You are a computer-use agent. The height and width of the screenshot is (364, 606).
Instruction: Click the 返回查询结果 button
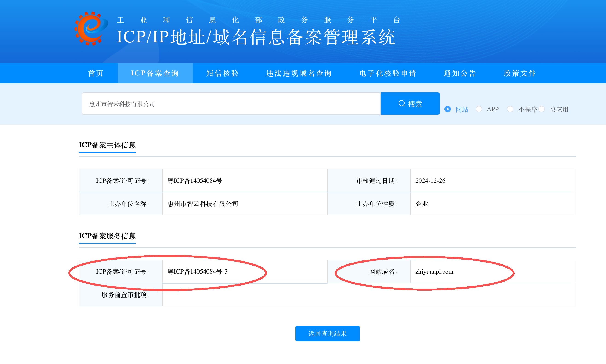click(327, 334)
